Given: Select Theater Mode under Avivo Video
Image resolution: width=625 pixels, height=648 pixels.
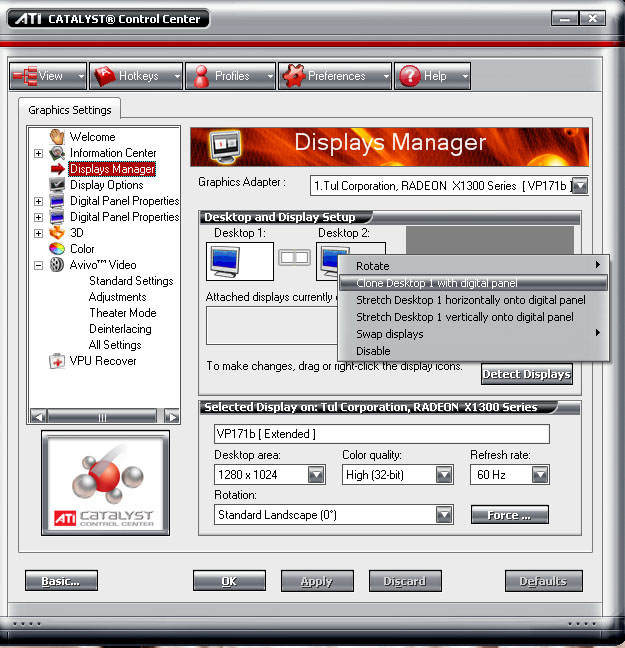Looking at the screenshot, I should click(x=123, y=313).
